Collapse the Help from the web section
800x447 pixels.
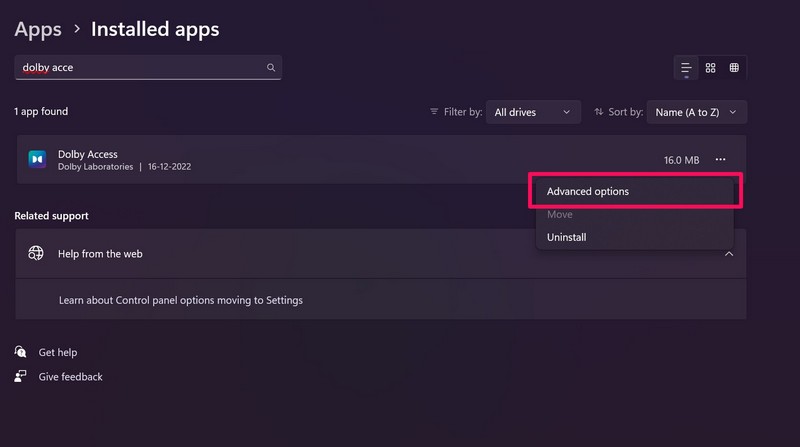(x=729, y=254)
